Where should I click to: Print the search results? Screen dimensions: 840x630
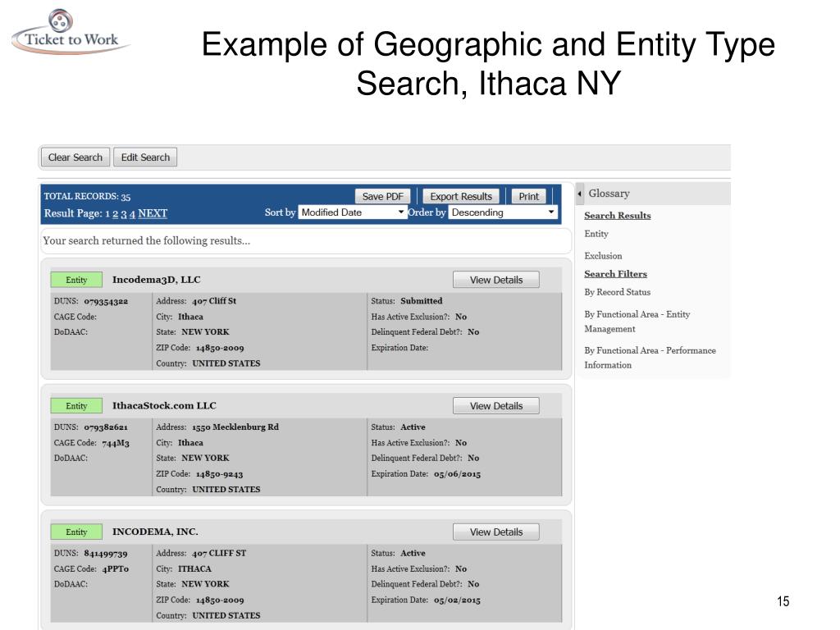point(529,196)
